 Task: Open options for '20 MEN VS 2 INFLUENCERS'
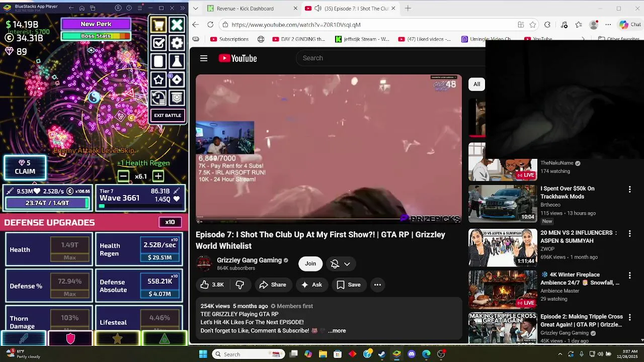pyautogui.click(x=629, y=234)
